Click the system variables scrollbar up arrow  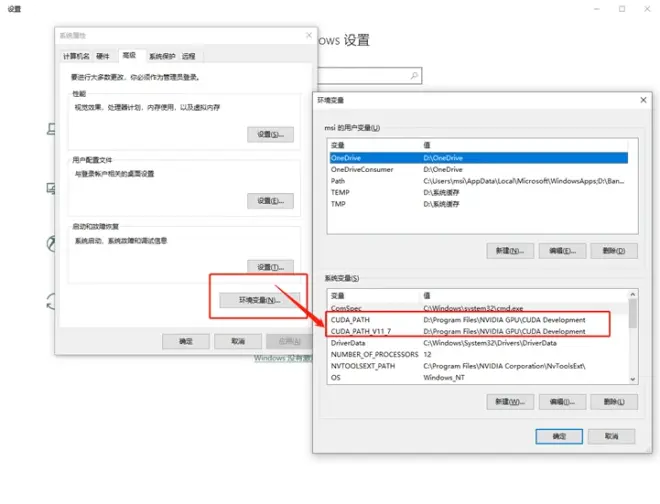[x=633, y=294]
